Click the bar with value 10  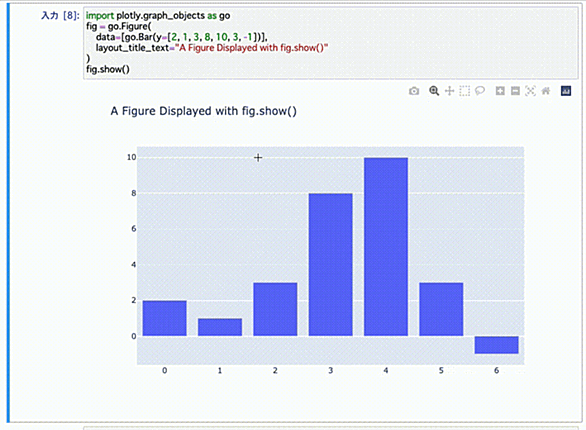pyautogui.click(x=386, y=247)
